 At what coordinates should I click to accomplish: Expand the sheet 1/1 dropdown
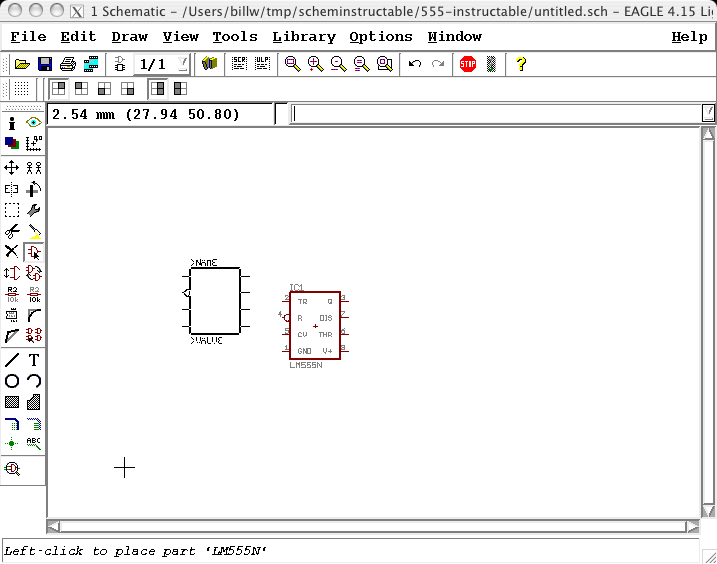coord(182,64)
